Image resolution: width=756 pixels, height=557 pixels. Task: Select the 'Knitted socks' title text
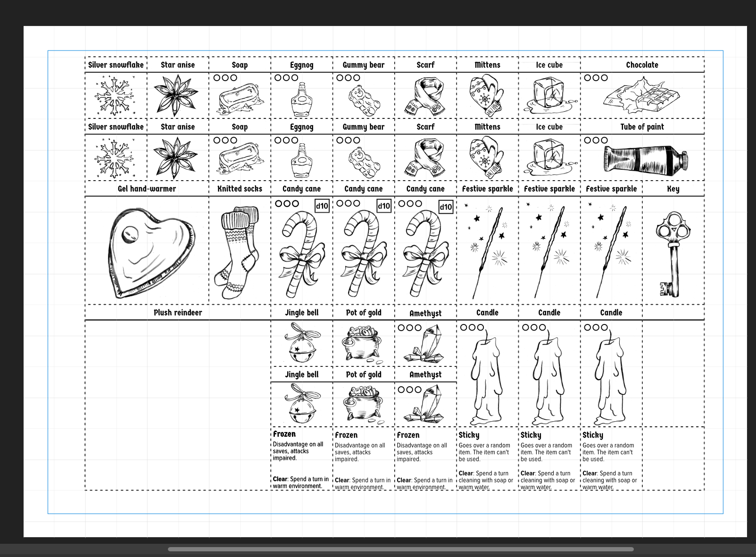(x=240, y=189)
